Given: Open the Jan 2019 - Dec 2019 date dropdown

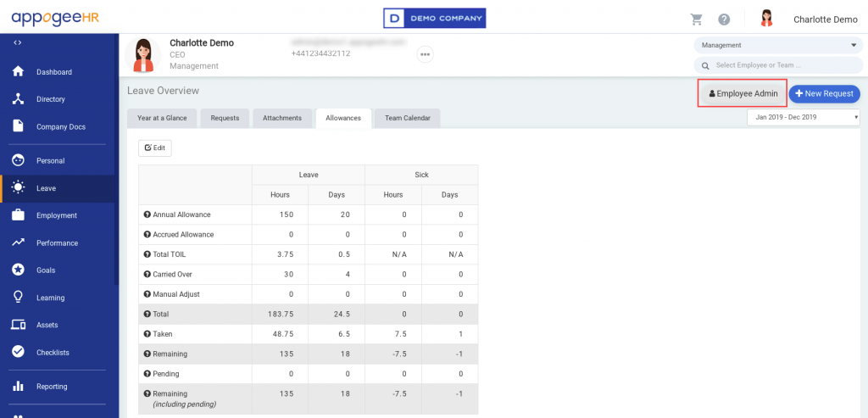Looking at the screenshot, I should [x=803, y=117].
